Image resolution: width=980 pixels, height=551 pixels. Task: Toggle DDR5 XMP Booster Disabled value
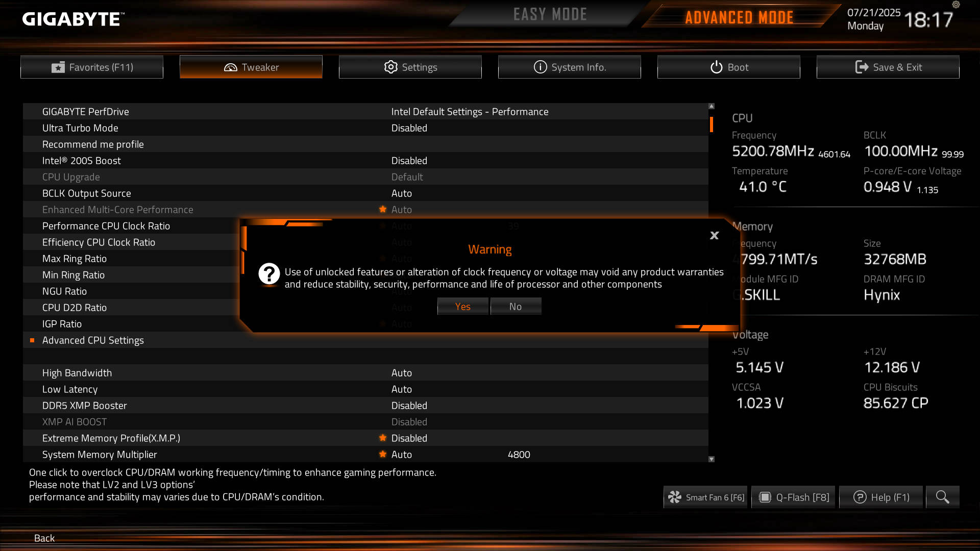(409, 406)
